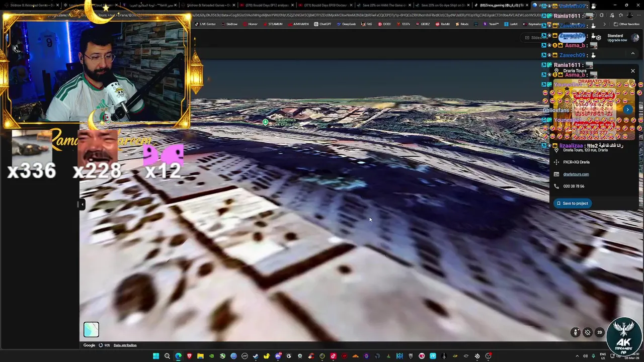Click the Google logo in footer
Screen dimensions: 644x362
[89, 345]
